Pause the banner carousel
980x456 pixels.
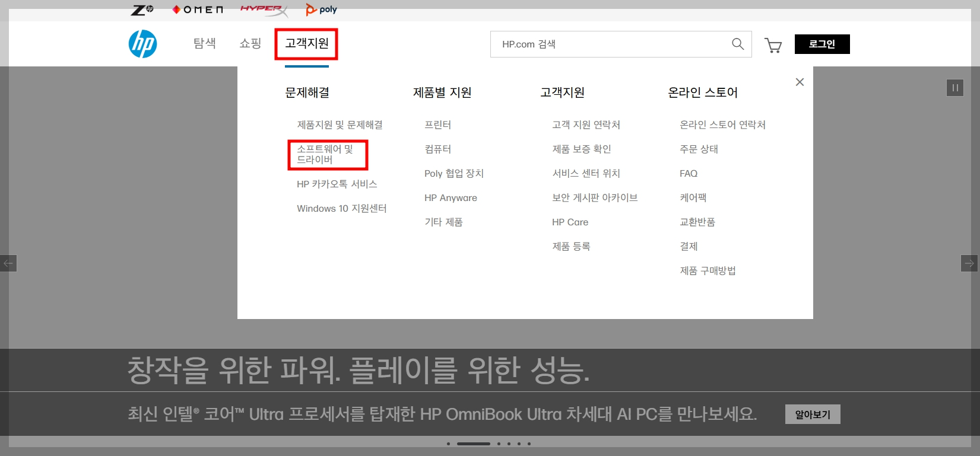point(955,88)
